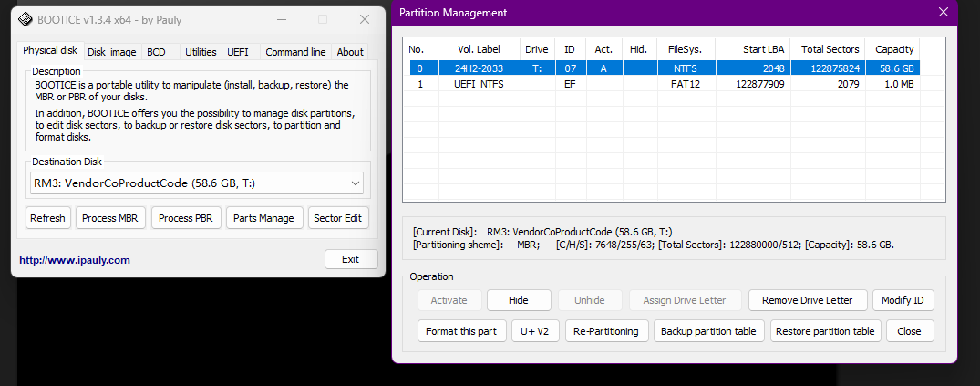
Task: Click the Parts Manage button
Action: click(x=263, y=218)
